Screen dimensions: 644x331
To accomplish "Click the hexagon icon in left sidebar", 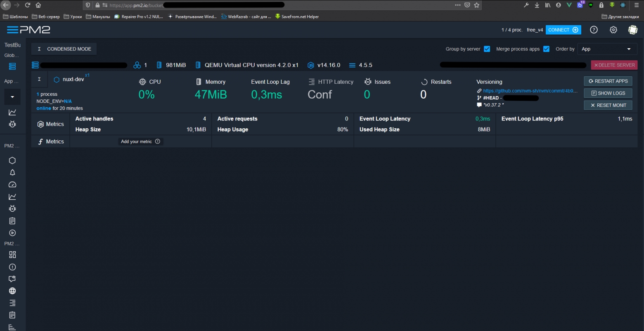I will 12,161.
